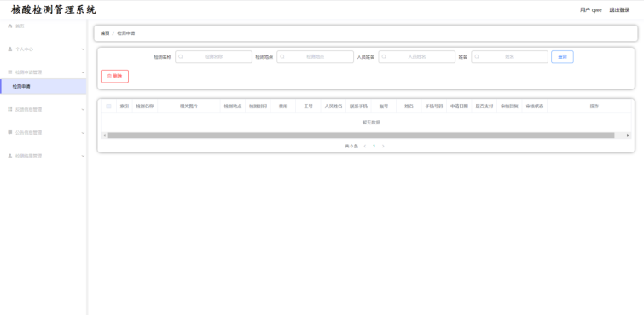The image size is (644, 316).
Task: Collapse the 检测申请管理 menu chevron
Action: [x=83, y=72]
